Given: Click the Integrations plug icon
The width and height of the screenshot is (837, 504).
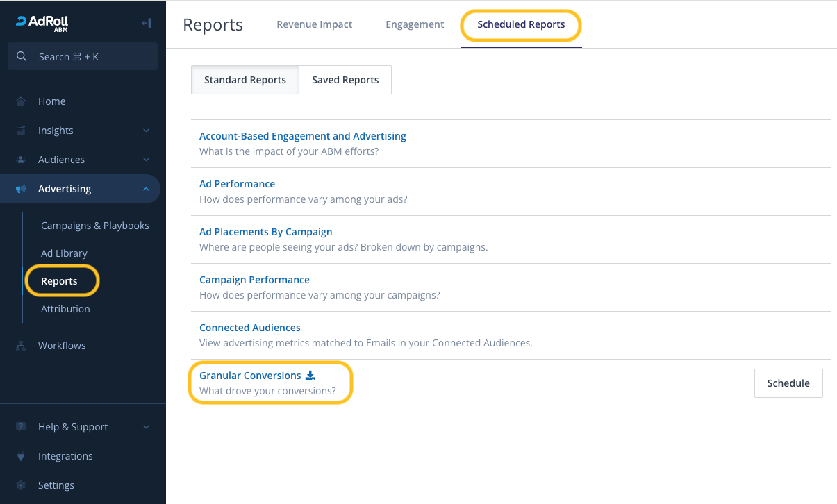Looking at the screenshot, I should click(21, 456).
